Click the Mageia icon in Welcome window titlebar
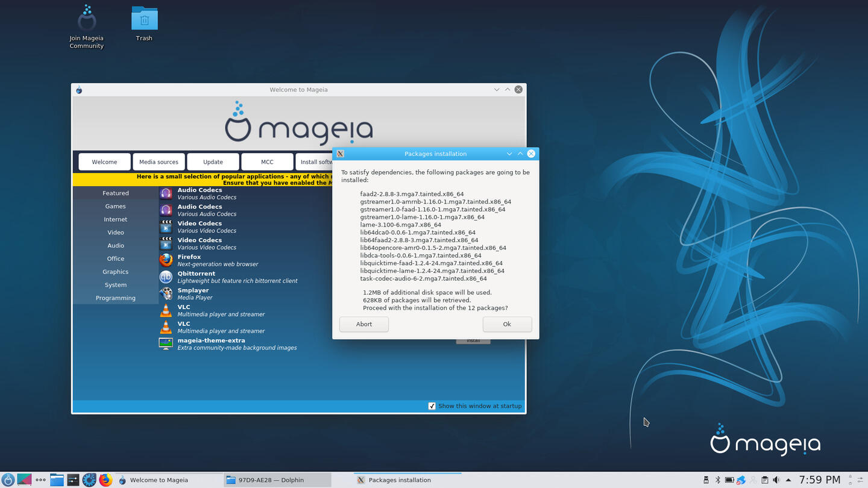868x488 pixels. [x=79, y=90]
